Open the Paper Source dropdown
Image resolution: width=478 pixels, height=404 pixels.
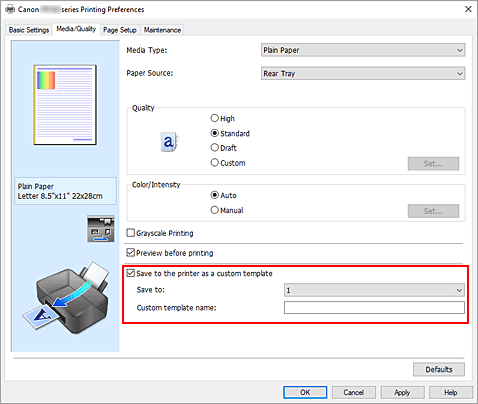pyautogui.click(x=363, y=73)
